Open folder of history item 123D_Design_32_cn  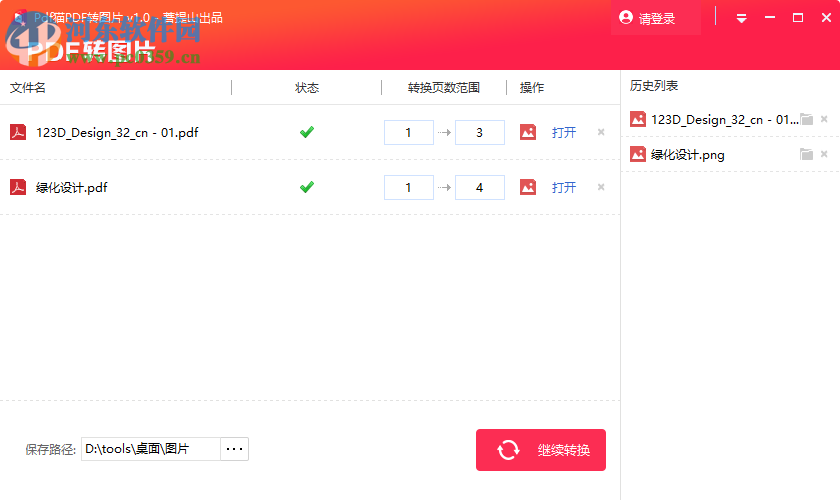806,119
